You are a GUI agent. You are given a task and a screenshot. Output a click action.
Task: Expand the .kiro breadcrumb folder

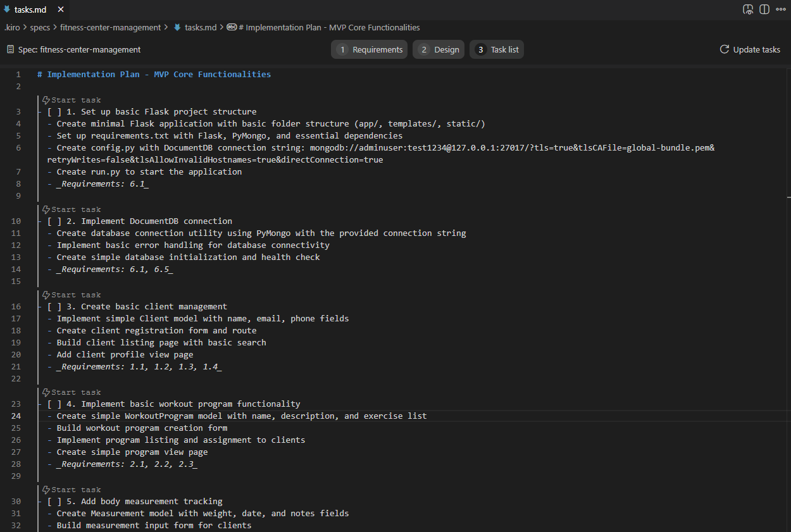pos(12,27)
